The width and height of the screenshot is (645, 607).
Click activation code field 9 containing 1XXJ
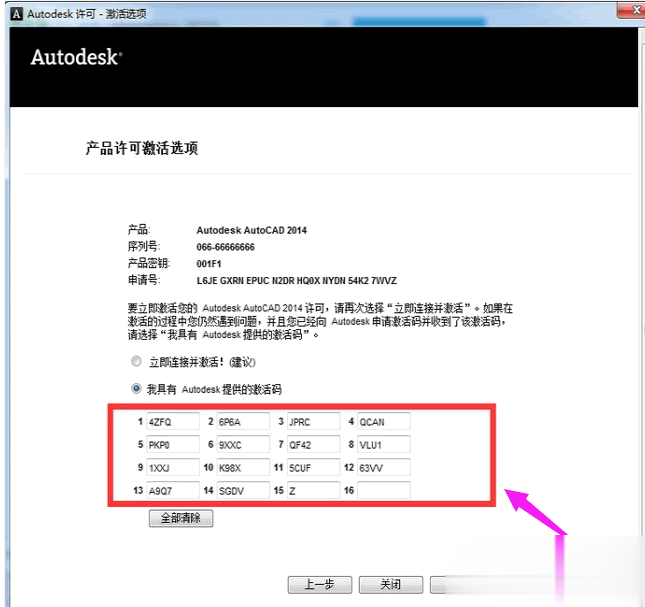tap(173, 468)
